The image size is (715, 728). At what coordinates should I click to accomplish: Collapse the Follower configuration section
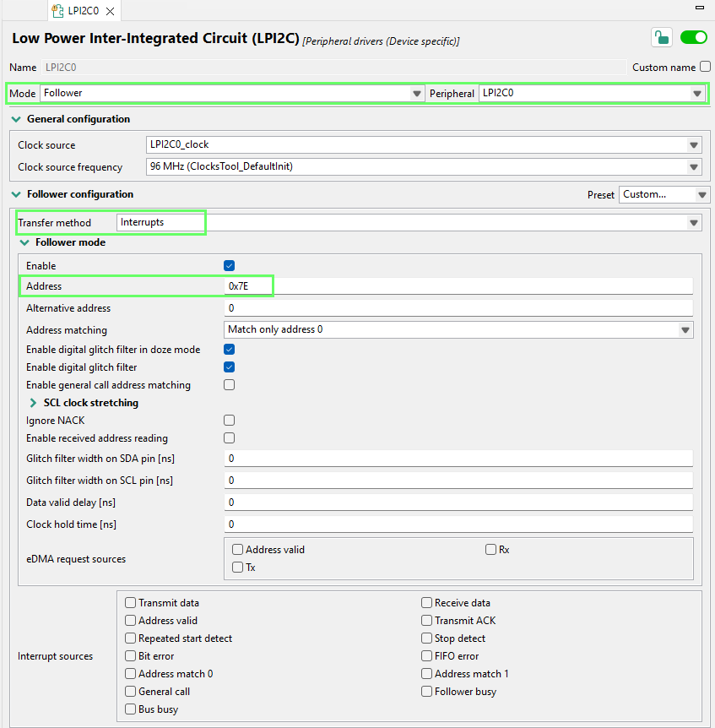tap(16, 194)
